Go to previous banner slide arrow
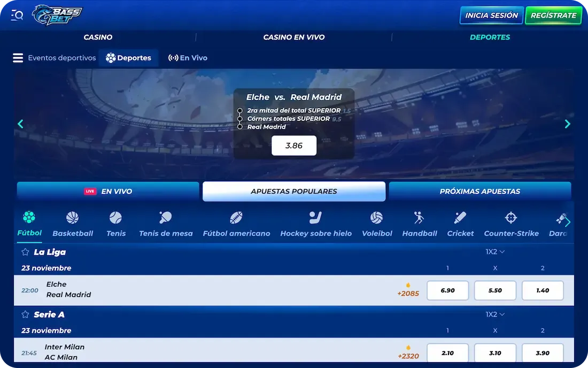The height and width of the screenshot is (368, 588). click(21, 124)
